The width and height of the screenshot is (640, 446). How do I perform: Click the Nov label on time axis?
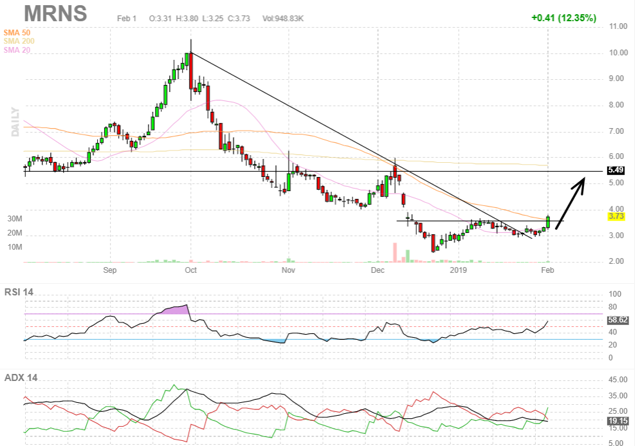(x=288, y=270)
